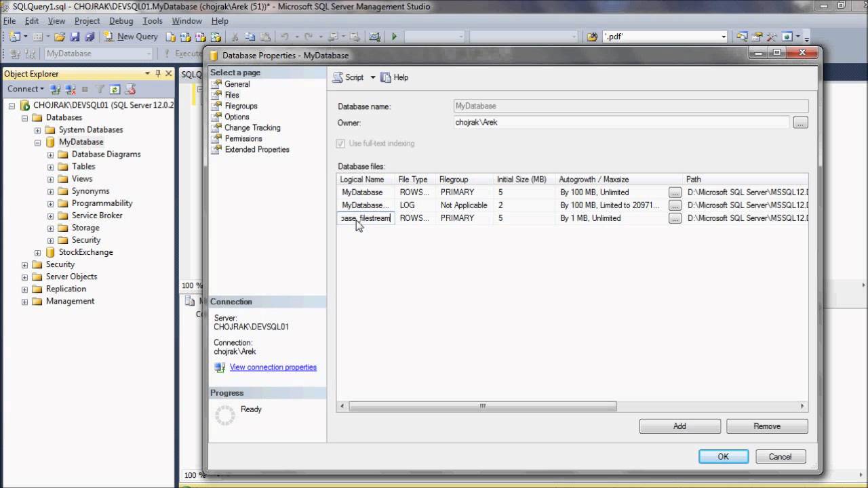Expand the StockExchange database node

click(x=37, y=252)
